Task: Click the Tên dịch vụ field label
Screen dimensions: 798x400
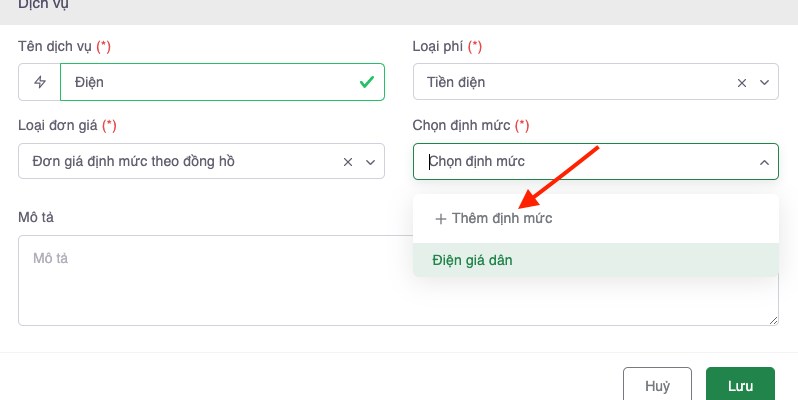Action: 58,46
